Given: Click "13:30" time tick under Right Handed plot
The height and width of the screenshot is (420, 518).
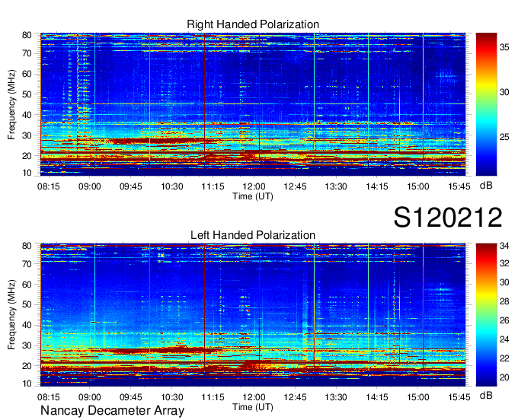Looking at the screenshot, I should pos(336,186).
